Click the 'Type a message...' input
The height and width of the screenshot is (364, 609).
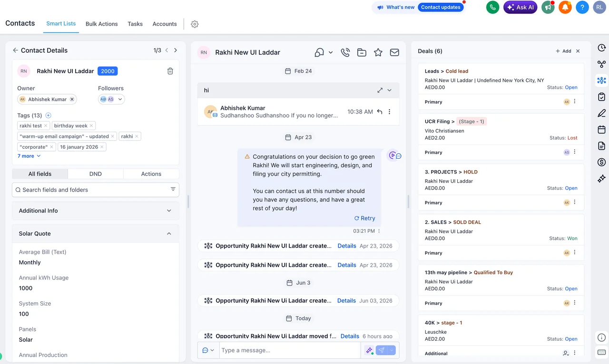click(x=290, y=350)
